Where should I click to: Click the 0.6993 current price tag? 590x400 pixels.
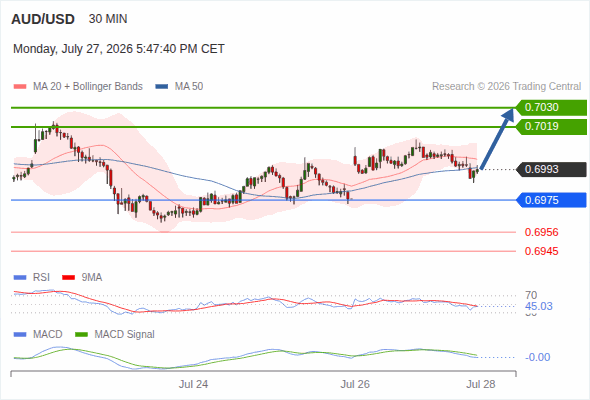(551, 170)
